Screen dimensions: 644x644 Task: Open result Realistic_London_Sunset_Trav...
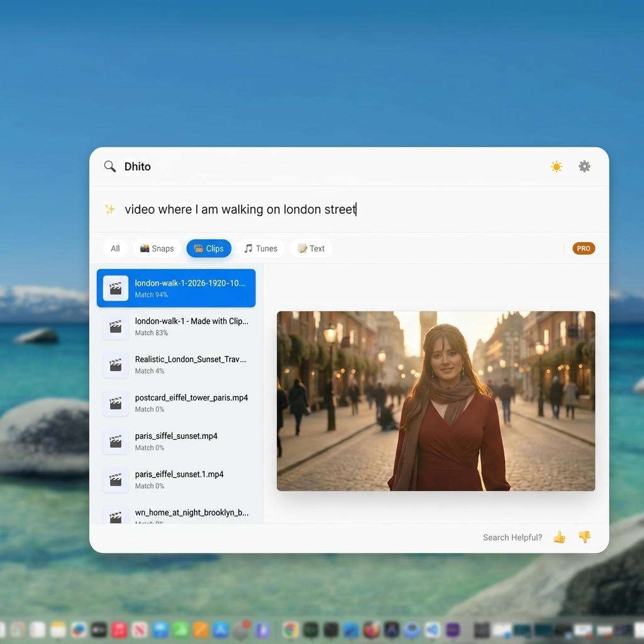pyautogui.click(x=176, y=365)
